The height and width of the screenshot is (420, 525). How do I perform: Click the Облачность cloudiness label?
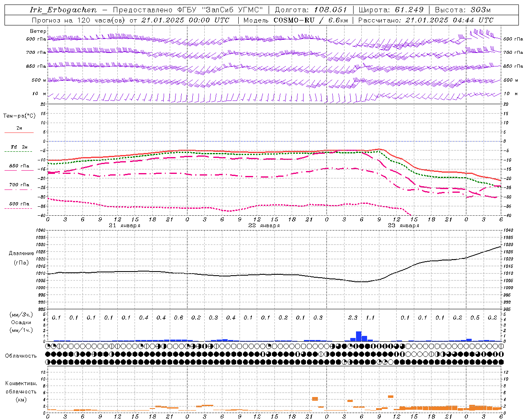coord(21,356)
